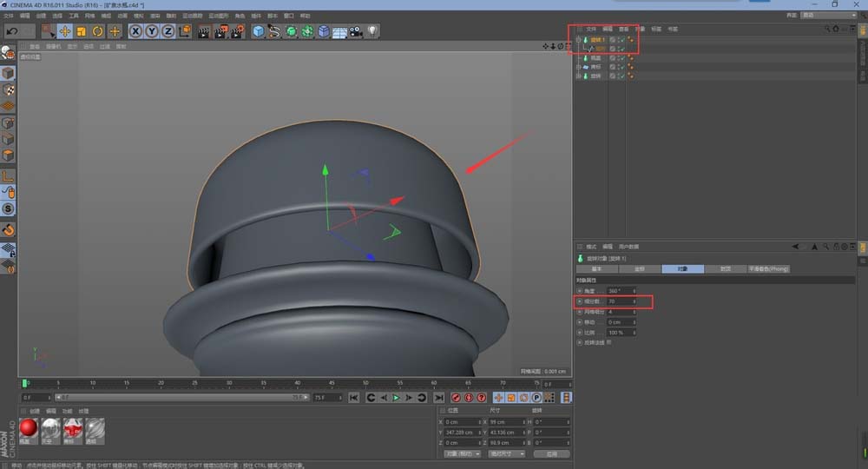Click the subdivision value field showing 70
The width and height of the screenshot is (868, 469).
[620, 301]
